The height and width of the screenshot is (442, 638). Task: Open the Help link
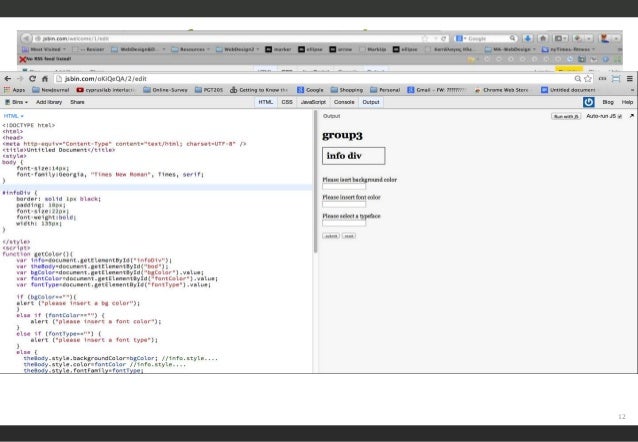click(627, 102)
